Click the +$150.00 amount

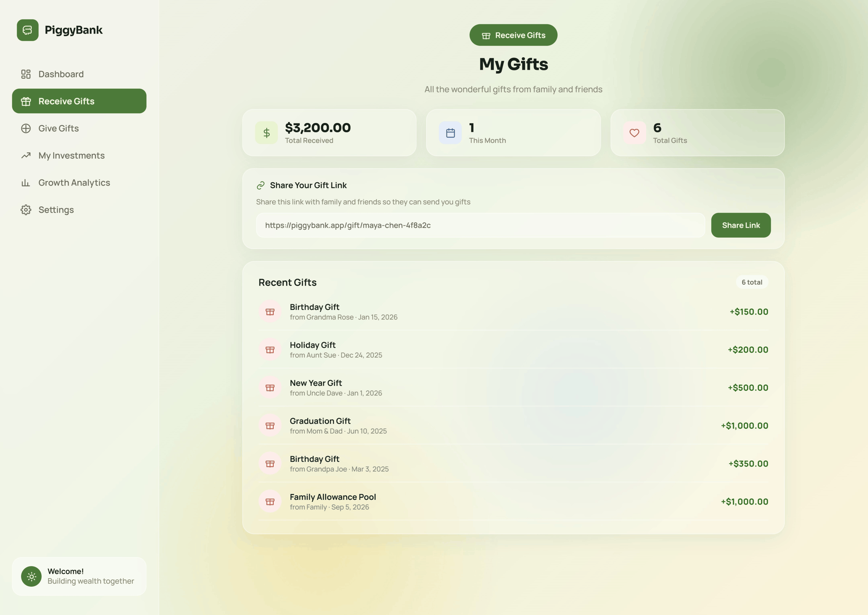749,312
